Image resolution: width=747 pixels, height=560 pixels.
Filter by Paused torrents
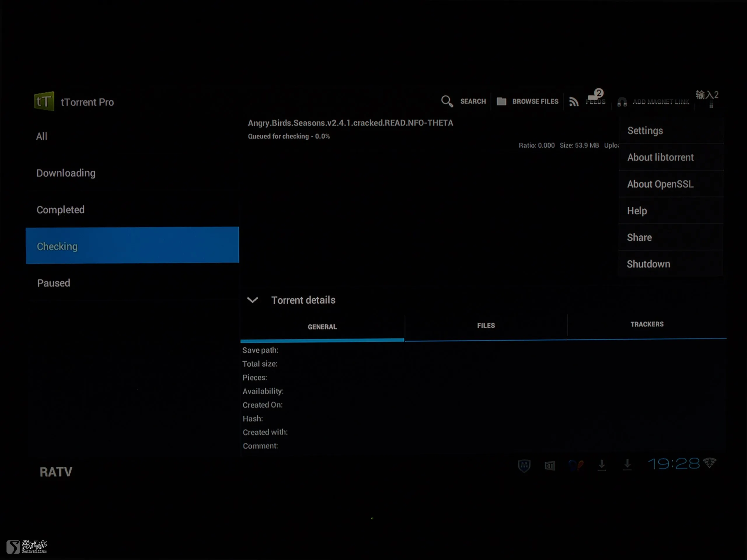[x=132, y=283]
